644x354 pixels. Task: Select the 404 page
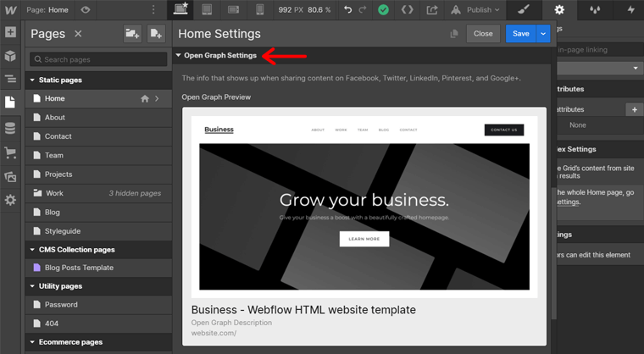pyautogui.click(x=98, y=324)
